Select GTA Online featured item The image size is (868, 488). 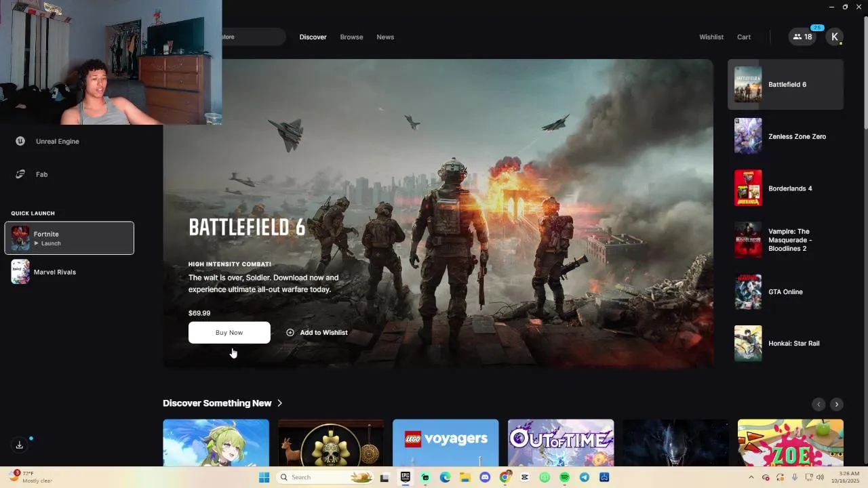click(785, 291)
